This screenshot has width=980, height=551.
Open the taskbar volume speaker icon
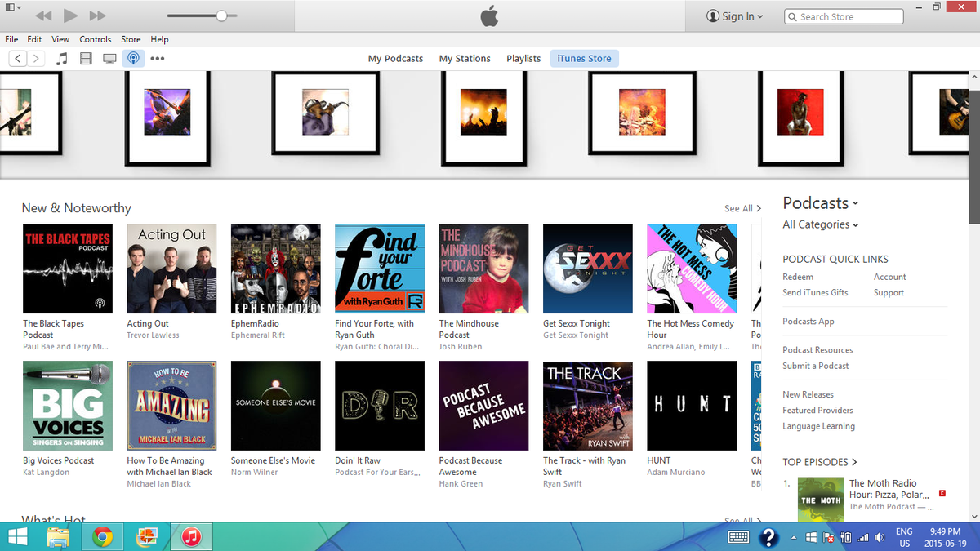coord(880,538)
